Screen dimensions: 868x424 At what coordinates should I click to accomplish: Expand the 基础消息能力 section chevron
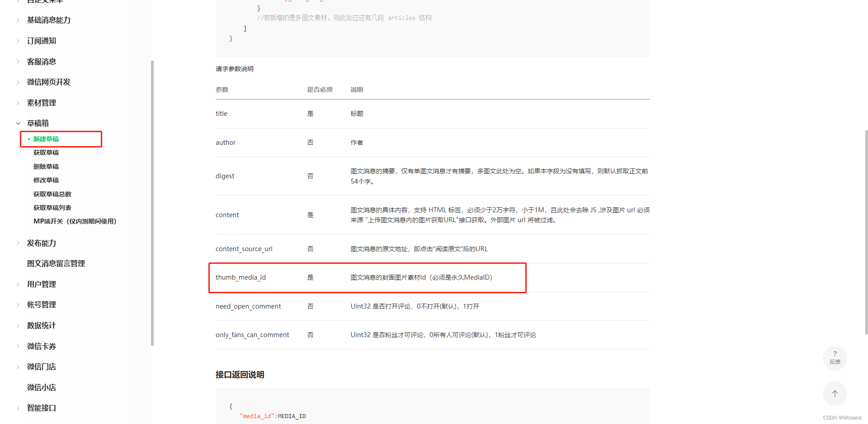coord(18,20)
